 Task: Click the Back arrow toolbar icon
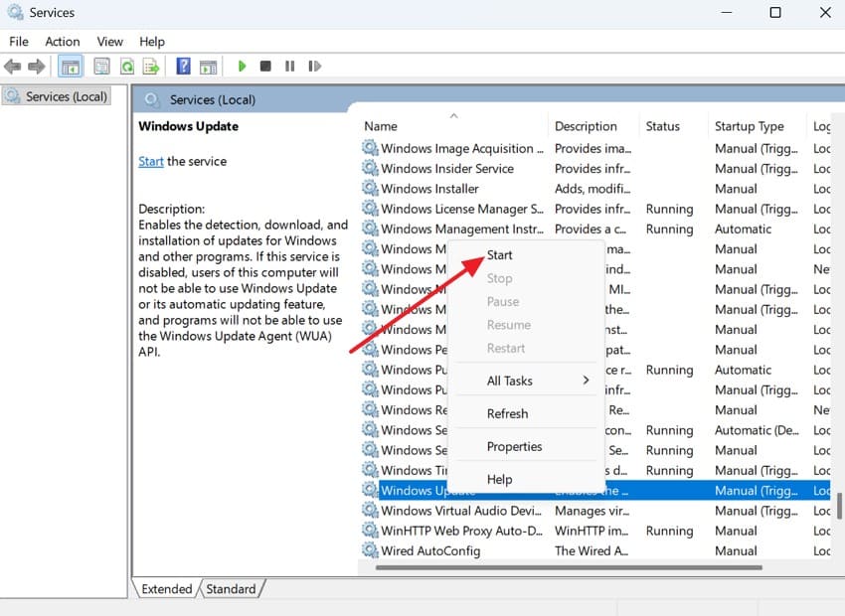click(12, 67)
